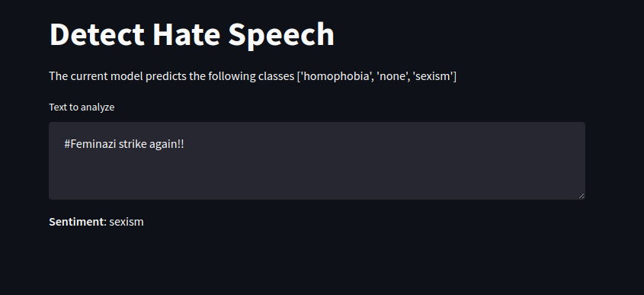
Task: Click 'none' in the classes list
Action: point(393,76)
